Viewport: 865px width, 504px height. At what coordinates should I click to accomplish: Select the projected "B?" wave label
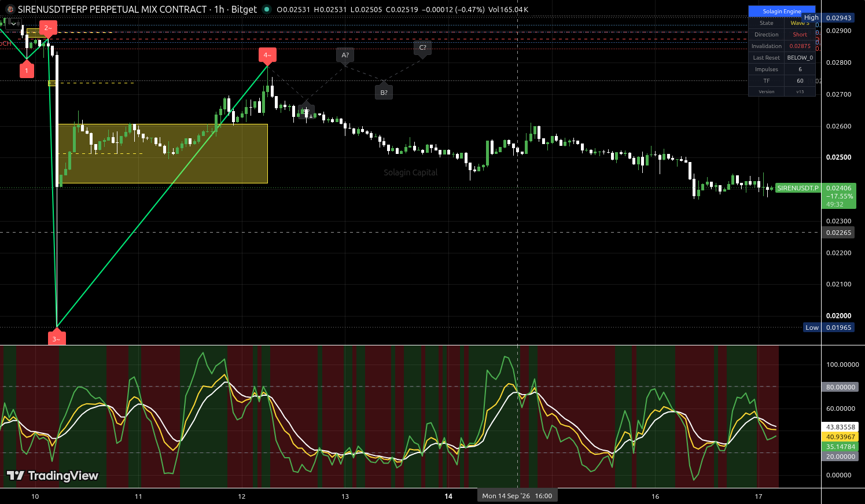(x=384, y=91)
